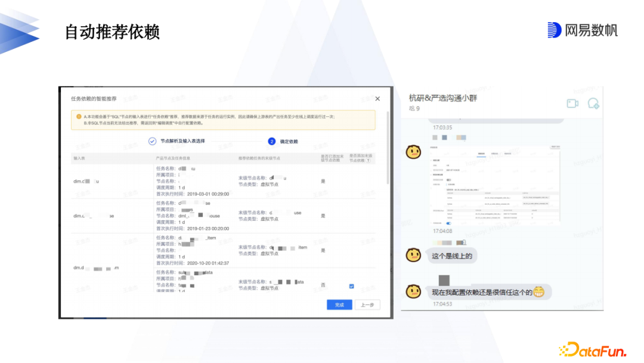Click the chat group title 杭研&严选沟通小群

click(x=442, y=98)
